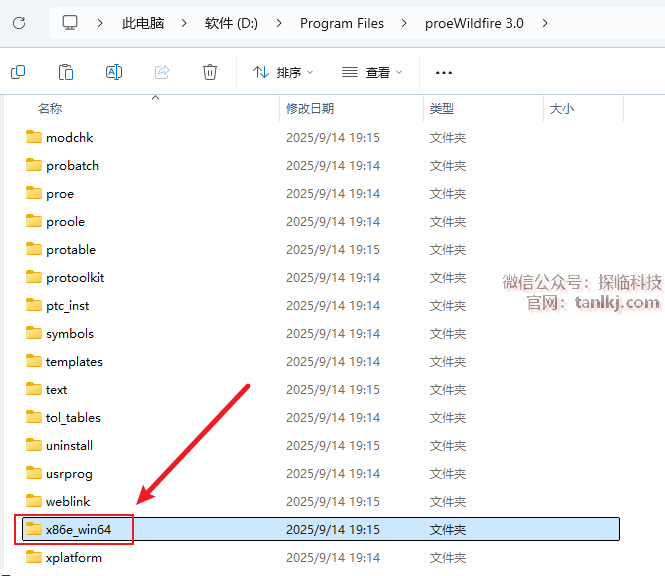Click the text folder icon

coord(34,389)
